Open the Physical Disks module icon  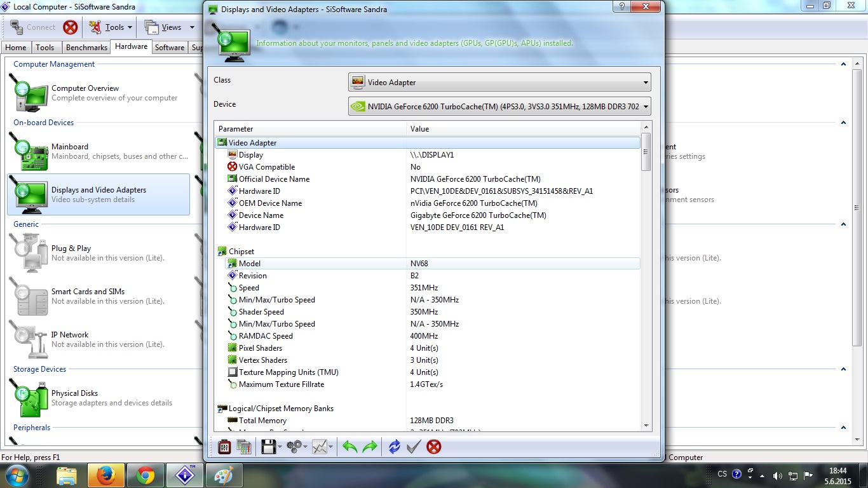click(28, 398)
